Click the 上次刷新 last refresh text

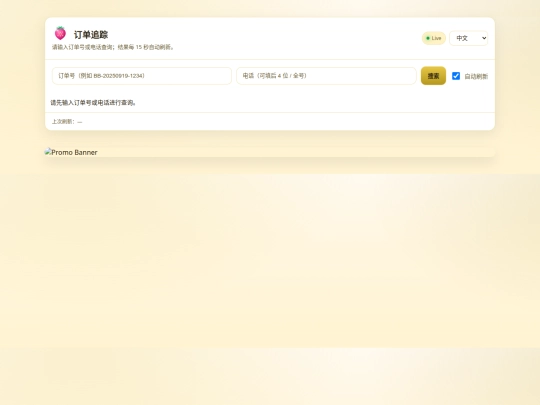67,122
